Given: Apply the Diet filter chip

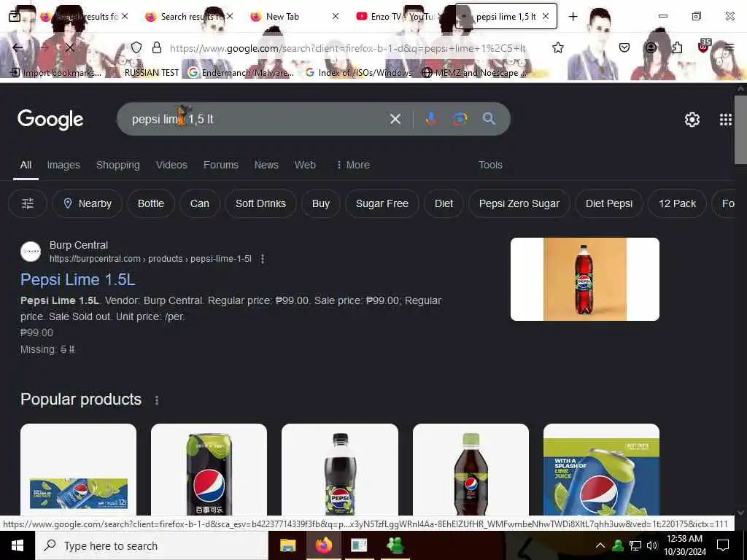Looking at the screenshot, I should [444, 203].
